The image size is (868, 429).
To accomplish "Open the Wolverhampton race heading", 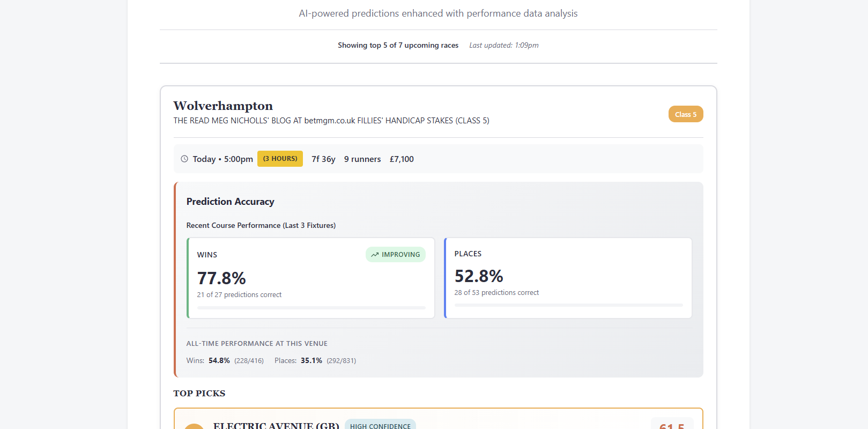I will (223, 106).
